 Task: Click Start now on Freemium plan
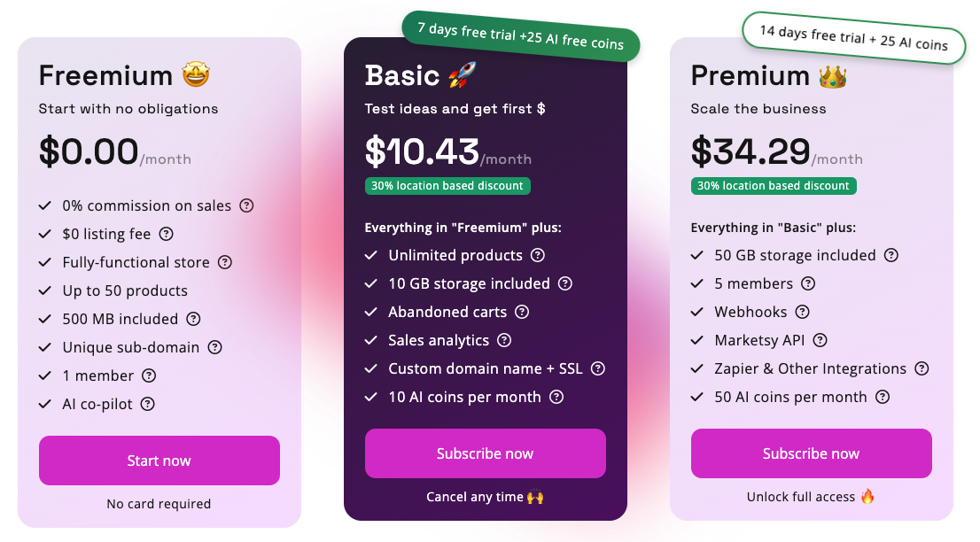pos(159,461)
